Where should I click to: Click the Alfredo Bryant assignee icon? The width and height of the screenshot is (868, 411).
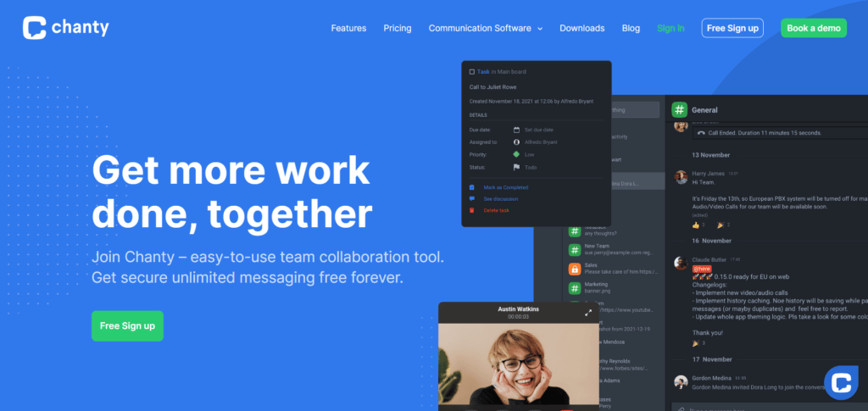pyautogui.click(x=516, y=142)
